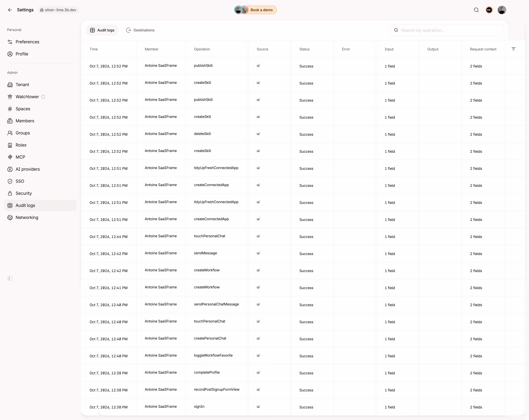Screen dimensions: 529x420
Task: Open MCP settings
Action: tap(41, 157)
